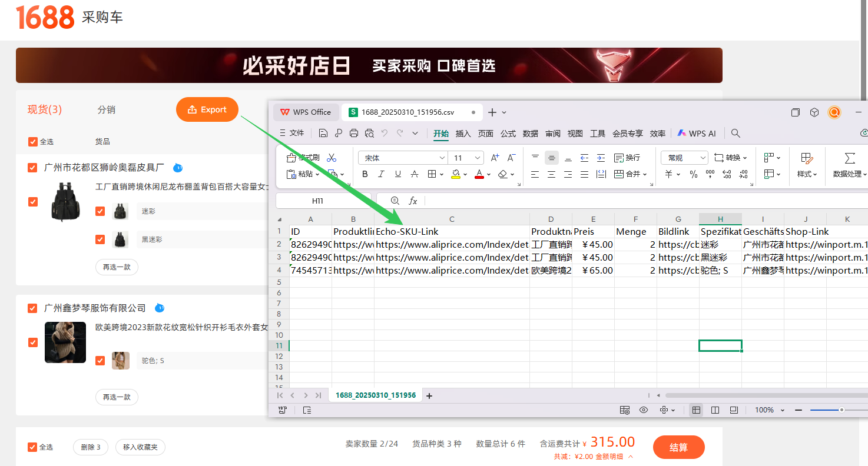Apply Italic formatting in WPS ribbon
The width and height of the screenshot is (868, 466).
pos(382,174)
